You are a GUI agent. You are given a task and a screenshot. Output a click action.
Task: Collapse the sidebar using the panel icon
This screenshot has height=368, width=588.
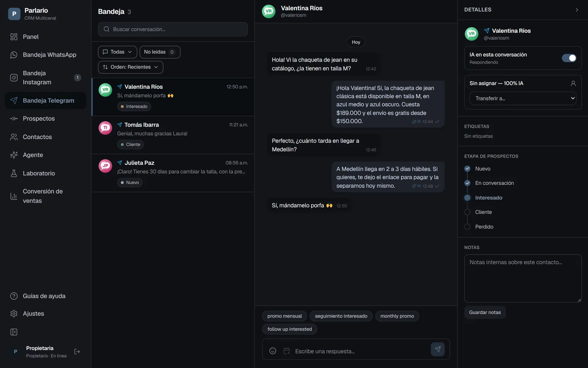click(x=14, y=332)
